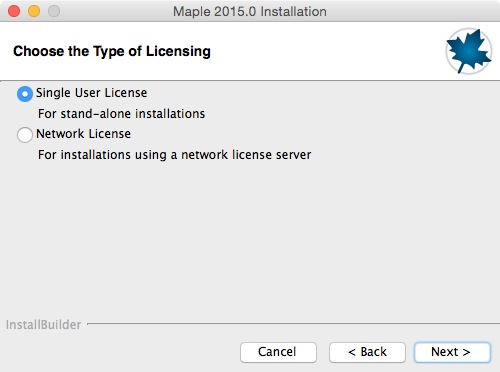Choose the Network License radio button
Image resolution: width=500 pixels, height=372 pixels.
click(25, 135)
